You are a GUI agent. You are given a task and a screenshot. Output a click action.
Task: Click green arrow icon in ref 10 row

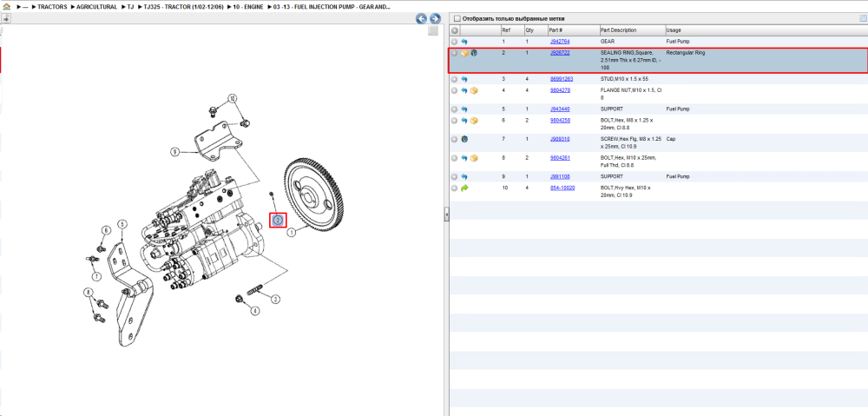point(464,188)
